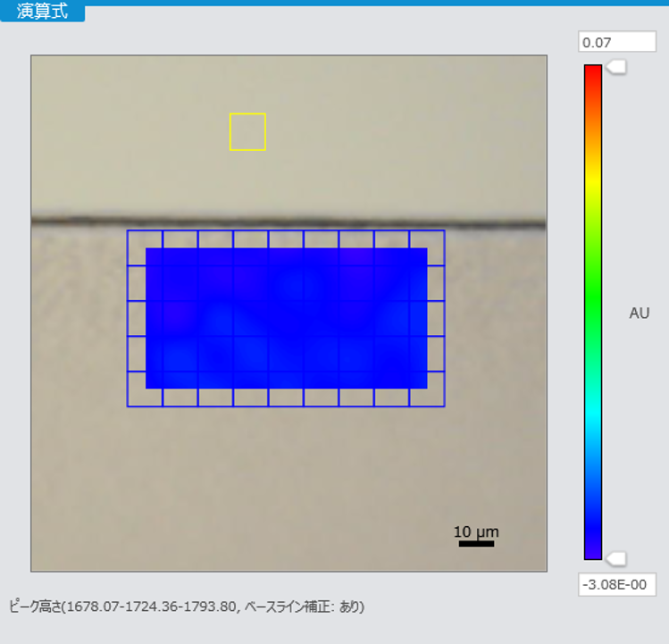Click the 0.07 maximum value field
The width and height of the screenshot is (669, 644).
616,42
